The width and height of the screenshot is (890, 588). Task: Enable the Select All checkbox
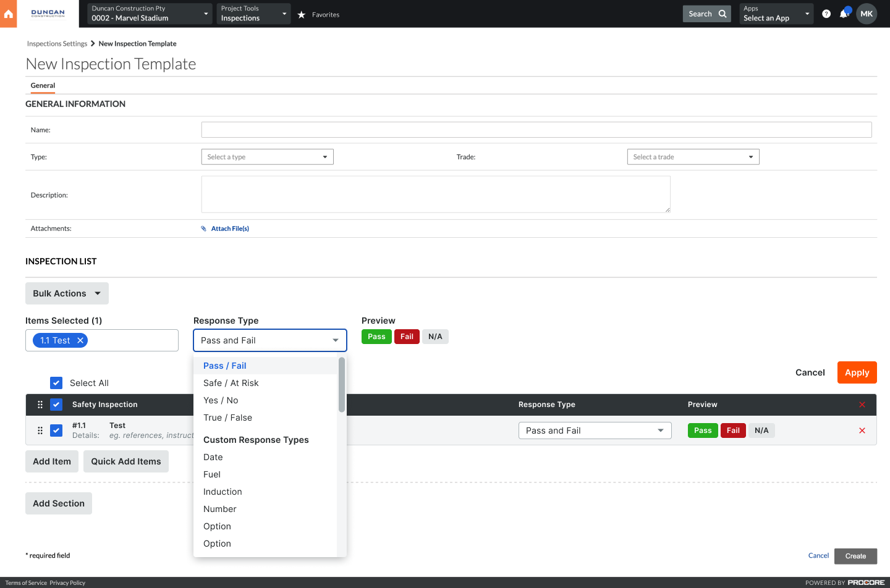click(56, 383)
